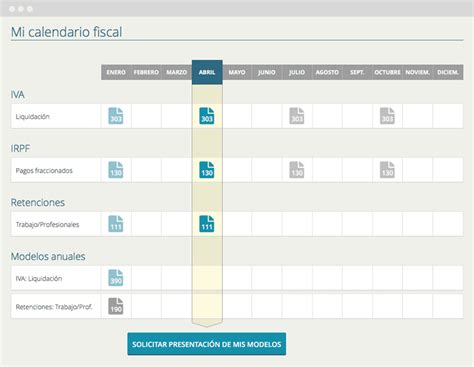This screenshot has width=474, height=367.
Task: Open the April 303 IVA form icon
Action: point(207,116)
